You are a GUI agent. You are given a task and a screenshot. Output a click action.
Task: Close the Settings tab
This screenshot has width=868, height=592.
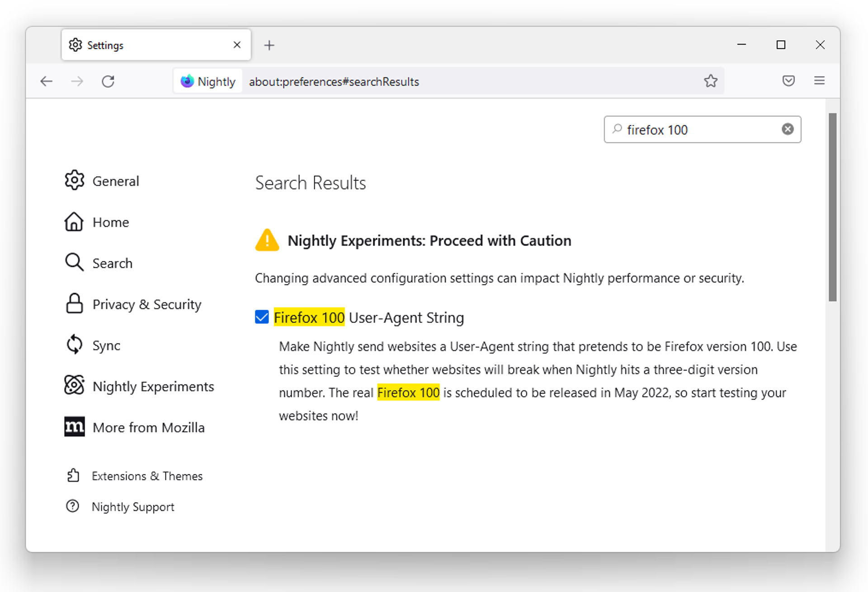pos(237,45)
